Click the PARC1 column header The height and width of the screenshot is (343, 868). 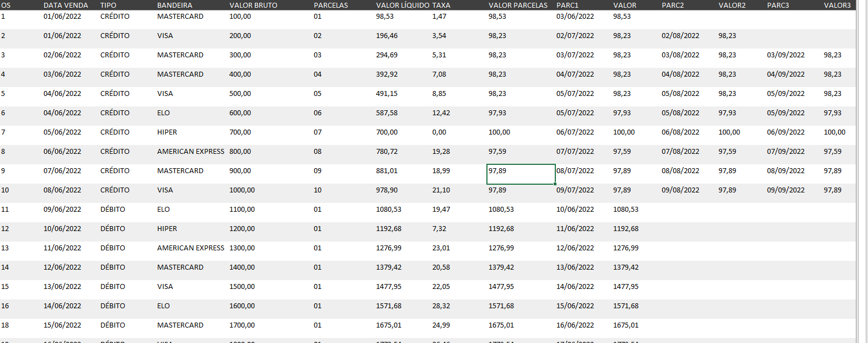tap(567, 5)
